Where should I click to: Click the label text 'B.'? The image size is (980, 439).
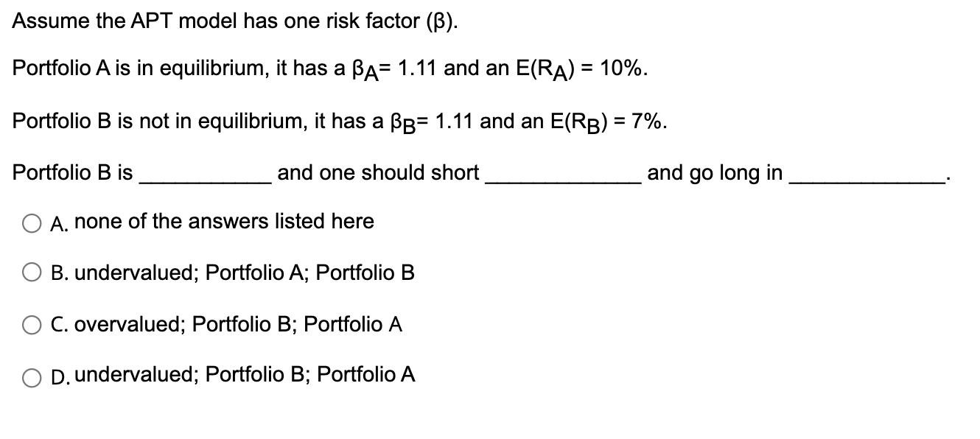[57, 273]
